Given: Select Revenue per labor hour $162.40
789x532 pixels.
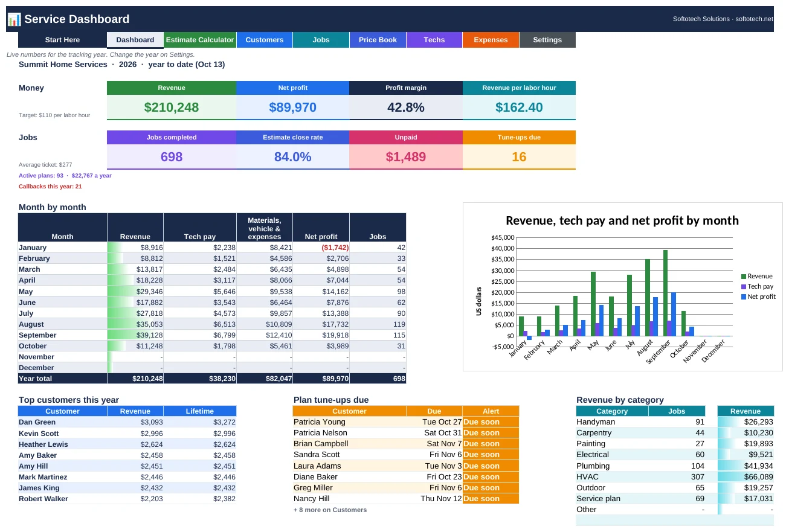Looking at the screenshot, I should pos(519,107).
